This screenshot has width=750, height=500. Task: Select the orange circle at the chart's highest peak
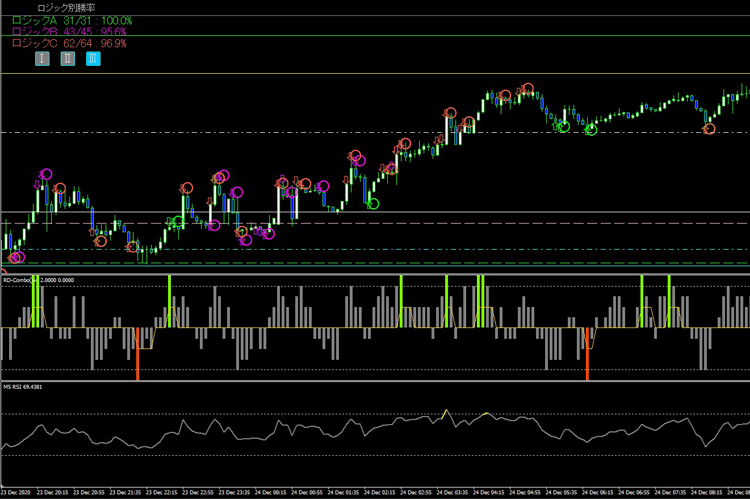pyautogui.click(x=528, y=88)
